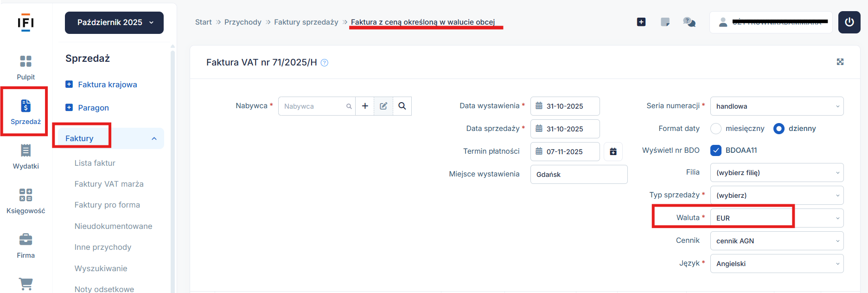
Task: Open Lista faktur menu item
Action: (95, 163)
